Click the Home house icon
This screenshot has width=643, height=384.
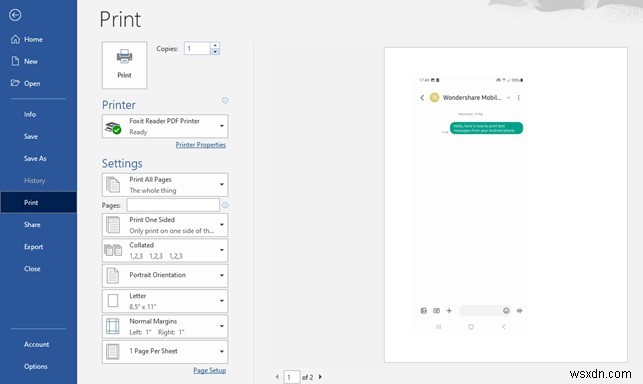click(15, 39)
